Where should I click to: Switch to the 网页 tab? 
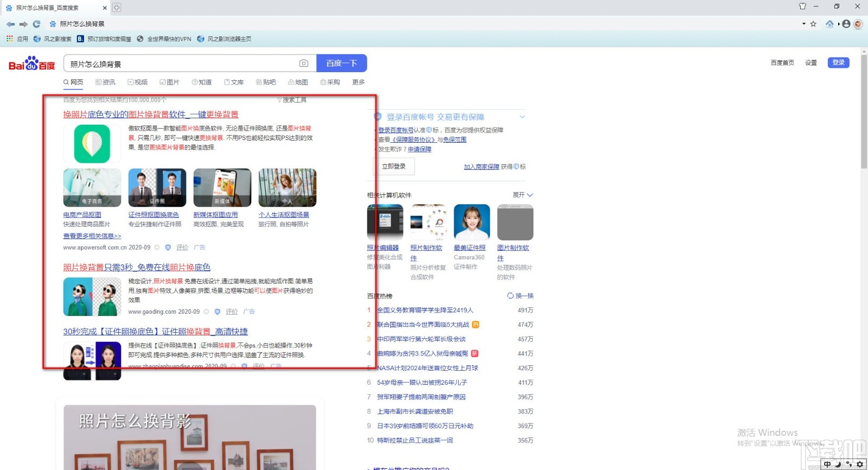point(73,82)
